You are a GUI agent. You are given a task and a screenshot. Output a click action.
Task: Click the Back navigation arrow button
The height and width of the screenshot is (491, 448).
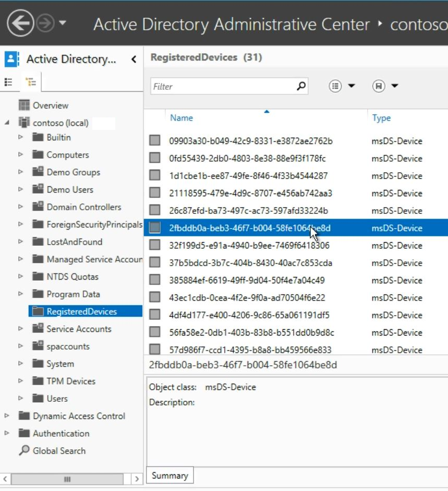[20, 23]
